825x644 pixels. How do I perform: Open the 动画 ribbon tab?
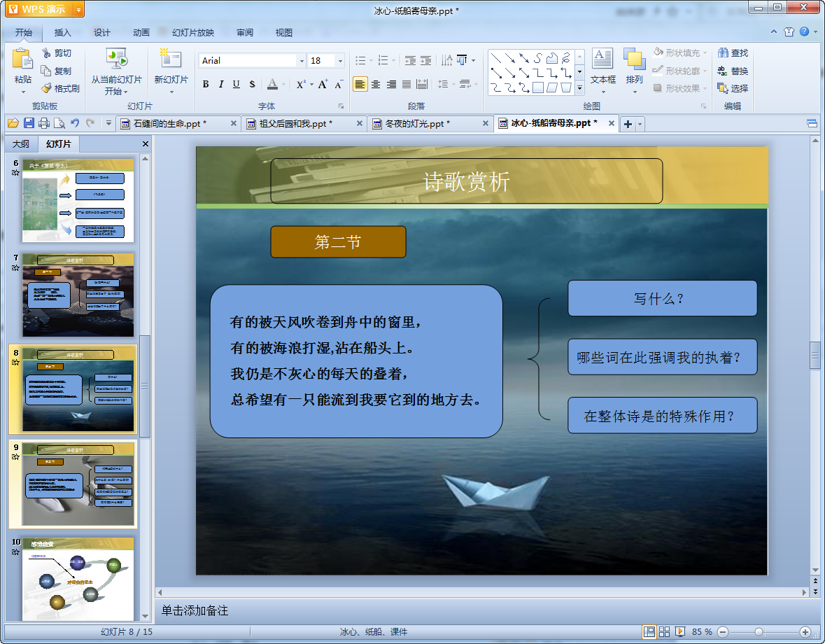point(141,33)
